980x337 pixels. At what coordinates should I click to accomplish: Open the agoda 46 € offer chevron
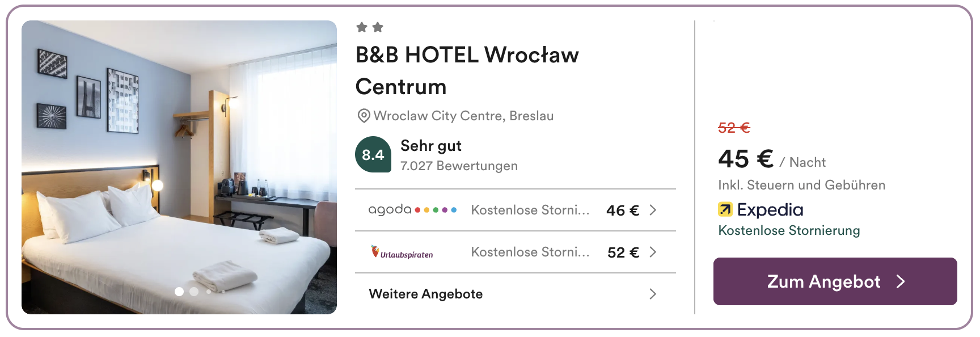coord(653,210)
